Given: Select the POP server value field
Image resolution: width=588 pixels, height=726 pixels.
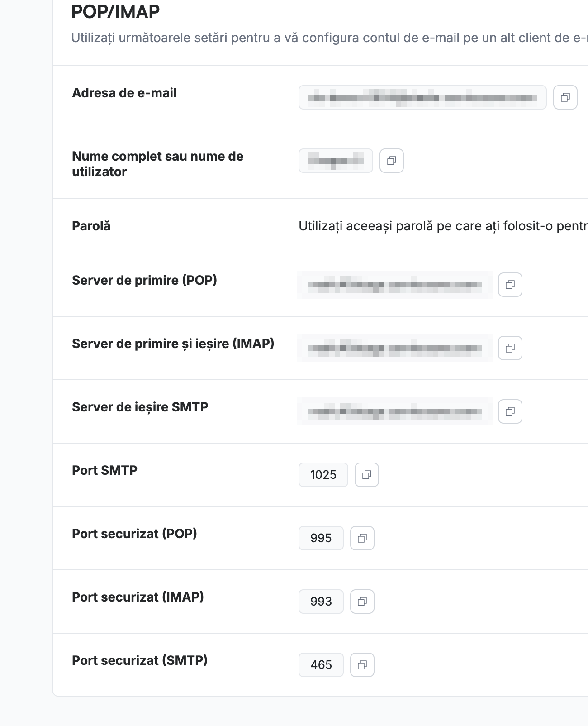Looking at the screenshot, I should point(395,285).
